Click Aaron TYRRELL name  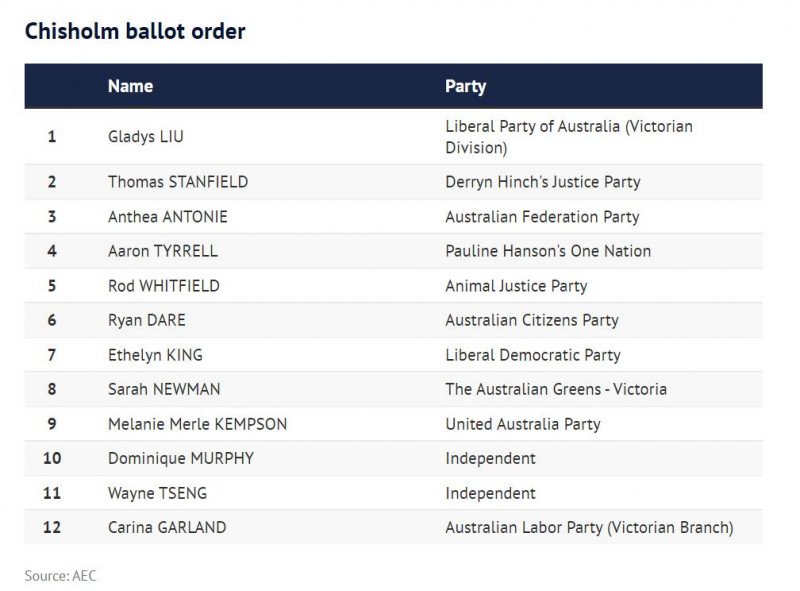coord(162,251)
